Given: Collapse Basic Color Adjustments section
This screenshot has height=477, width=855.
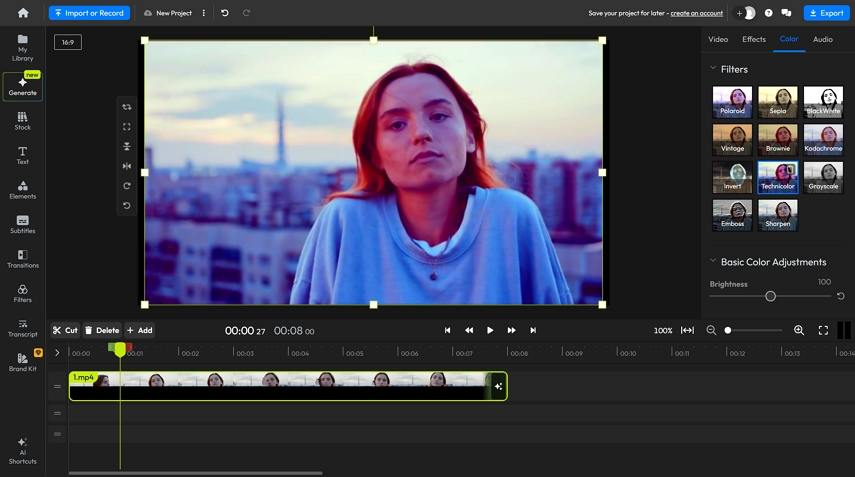Looking at the screenshot, I should point(713,261).
